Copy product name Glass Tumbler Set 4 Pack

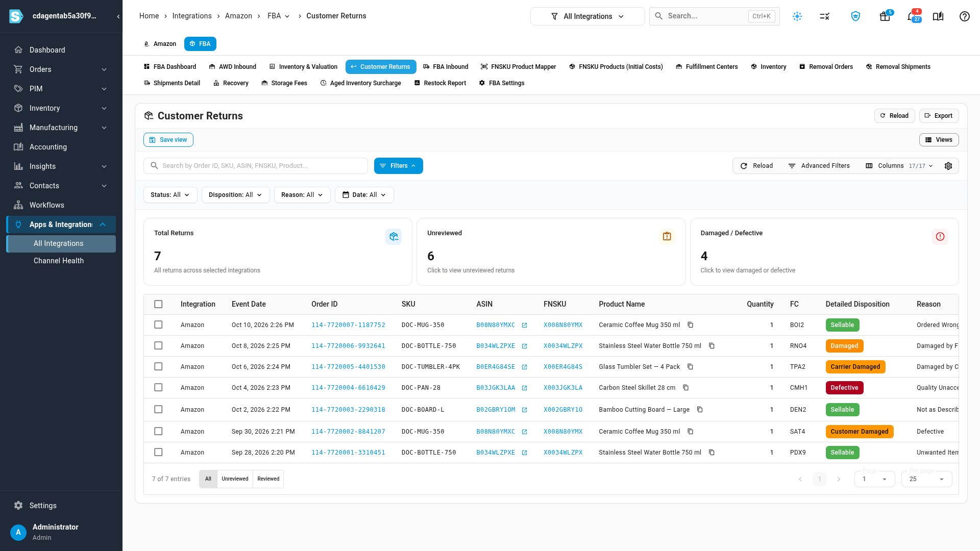point(690,367)
